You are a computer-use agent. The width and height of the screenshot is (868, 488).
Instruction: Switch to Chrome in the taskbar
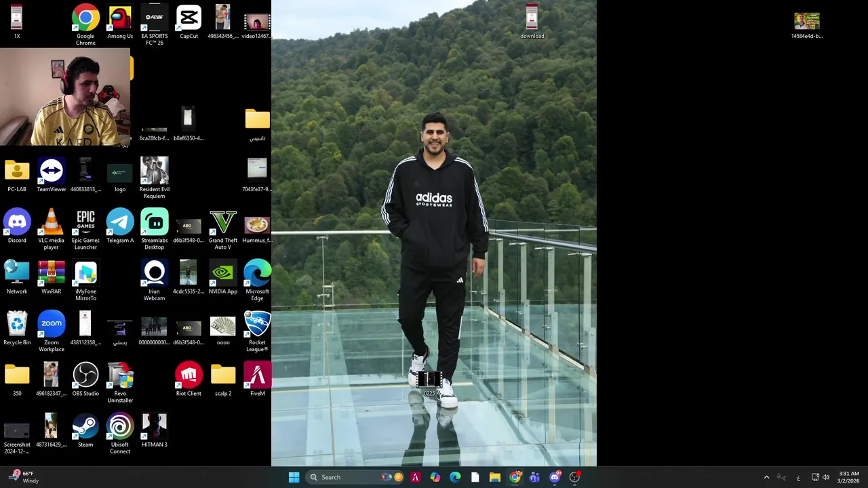point(515,477)
